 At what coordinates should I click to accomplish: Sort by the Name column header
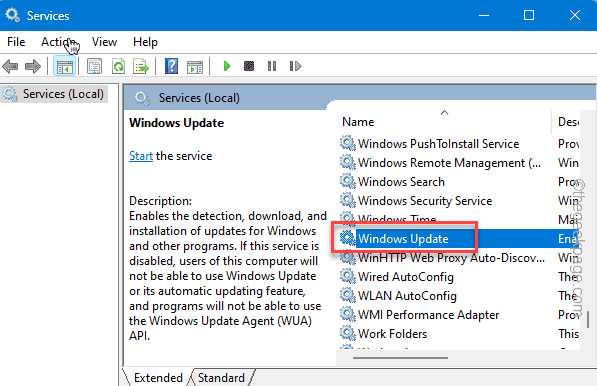click(x=358, y=122)
